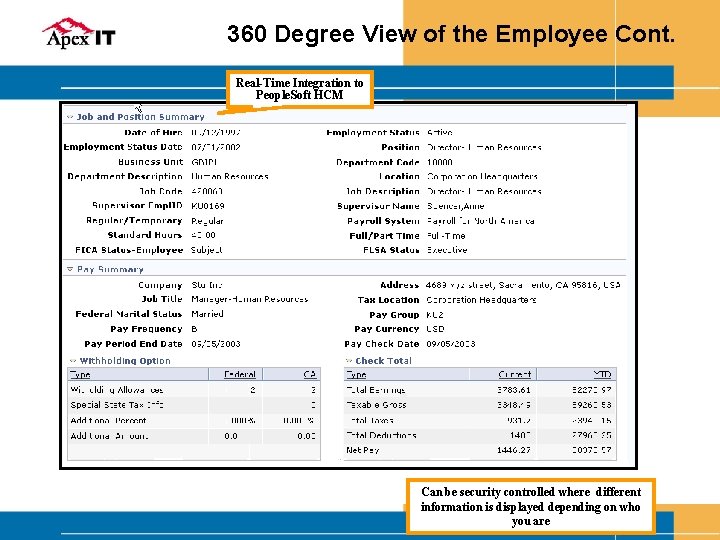The width and height of the screenshot is (720, 540).
Task: Collapse the Withholding Option section
Action: [73, 361]
